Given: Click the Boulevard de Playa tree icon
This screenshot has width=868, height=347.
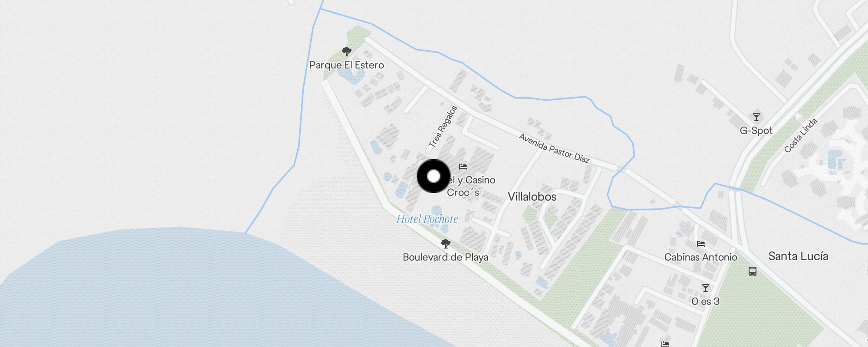Looking at the screenshot, I should click(445, 244).
